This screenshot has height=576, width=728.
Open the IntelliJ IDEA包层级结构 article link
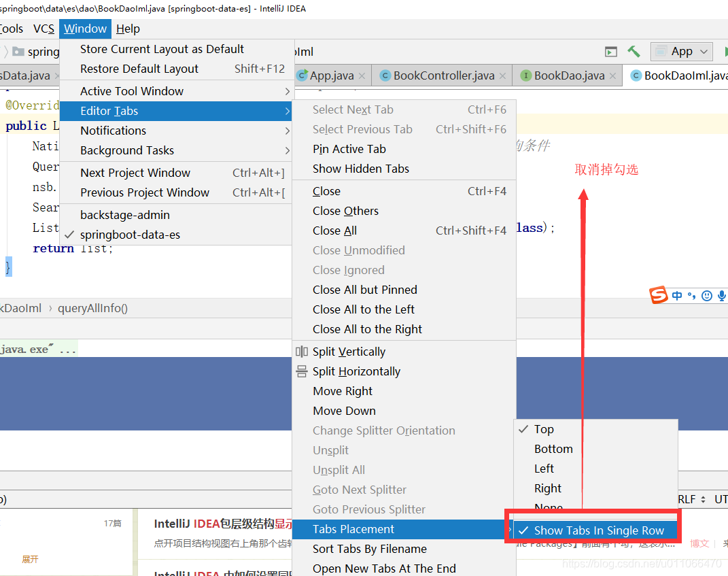pos(223,524)
